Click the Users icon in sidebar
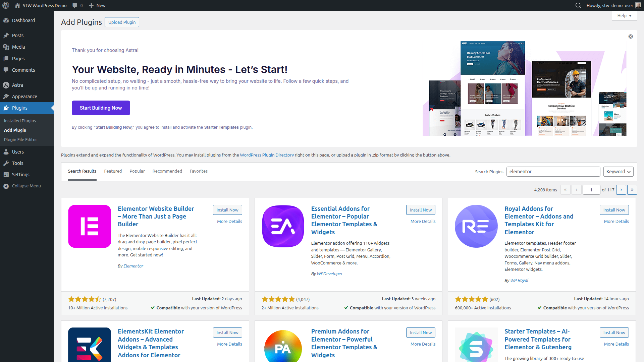 (6, 152)
